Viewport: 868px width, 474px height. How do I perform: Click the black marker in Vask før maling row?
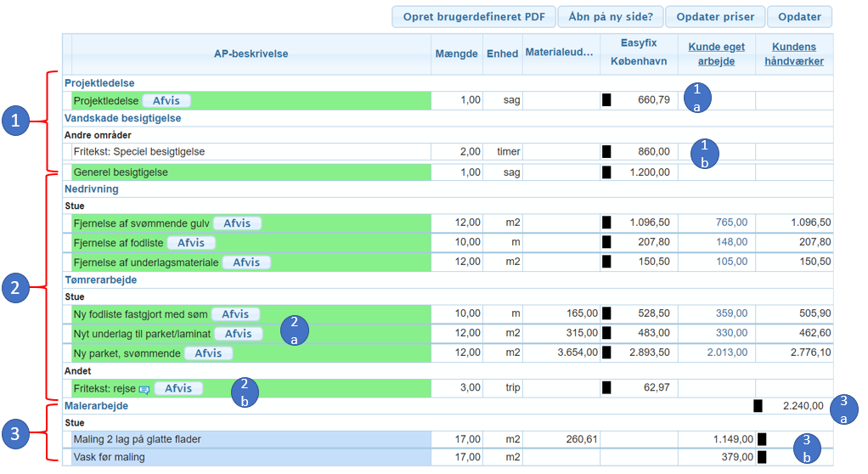(x=762, y=457)
